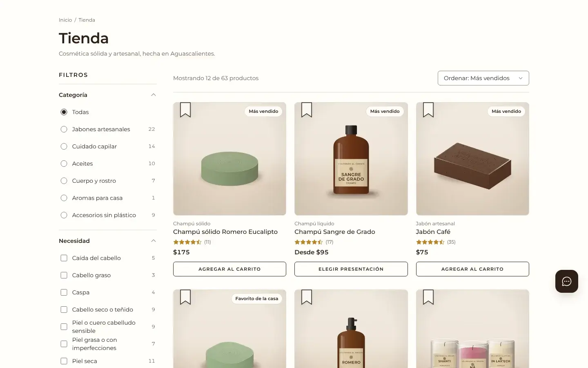This screenshot has height=368, width=588.
Task: Go to Inicio breadcrumb
Action: pos(65,20)
